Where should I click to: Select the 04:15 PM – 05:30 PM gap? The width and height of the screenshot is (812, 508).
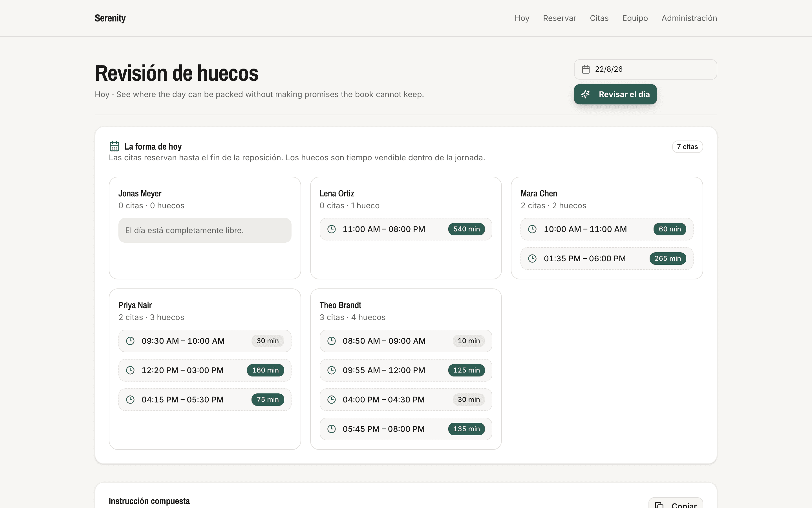coord(205,399)
